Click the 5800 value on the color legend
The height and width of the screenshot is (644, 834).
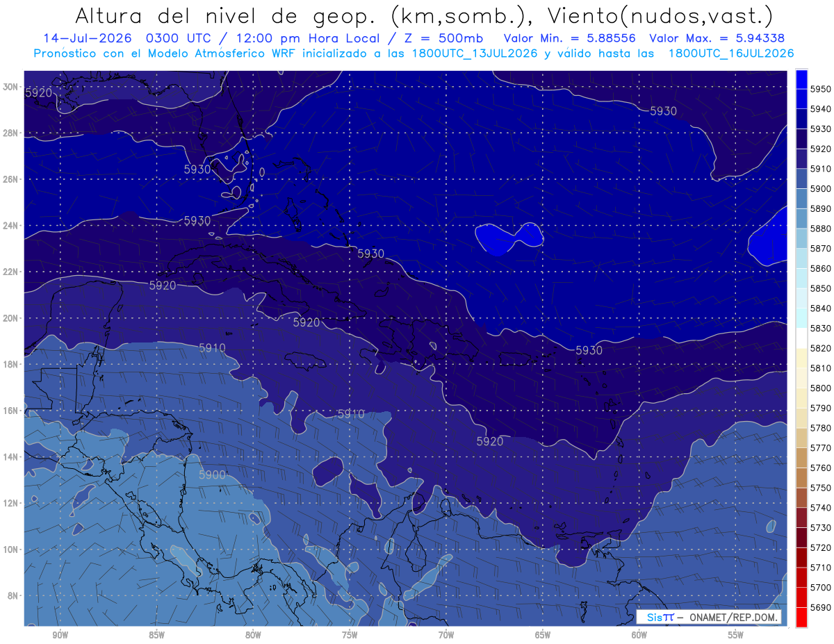[820, 388]
